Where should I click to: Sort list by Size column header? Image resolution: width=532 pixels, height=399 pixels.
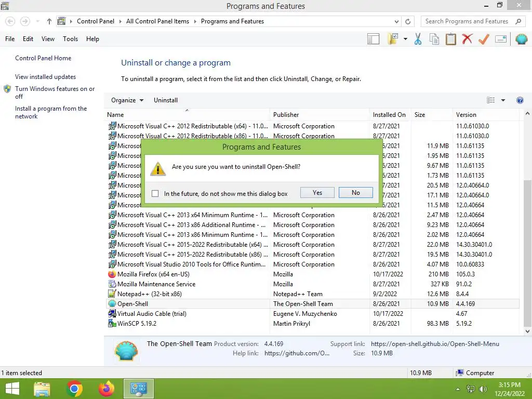(x=431, y=115)
